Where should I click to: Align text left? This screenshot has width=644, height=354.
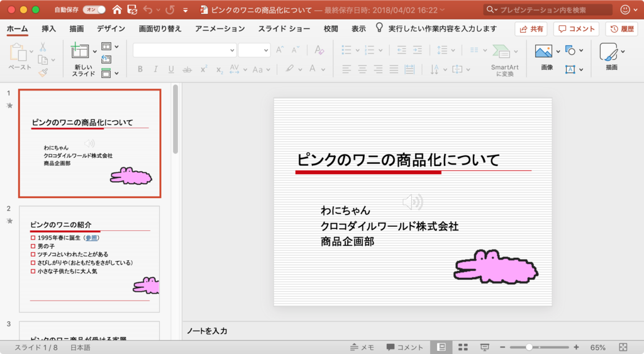[347, 69]
